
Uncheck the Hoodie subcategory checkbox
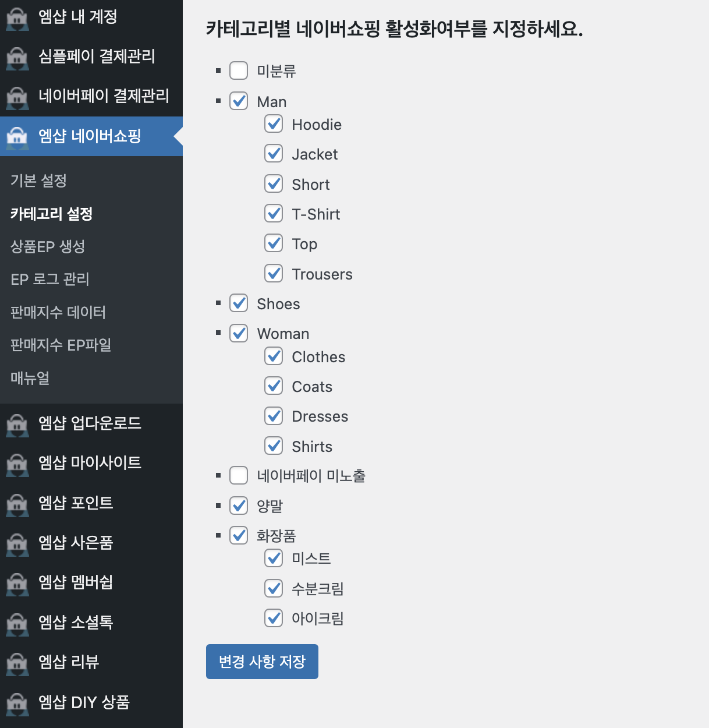(274, 123)
